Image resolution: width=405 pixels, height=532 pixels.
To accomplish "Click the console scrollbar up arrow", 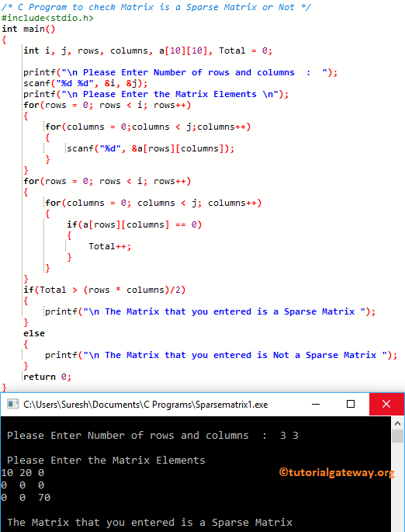I will point(397,423).
